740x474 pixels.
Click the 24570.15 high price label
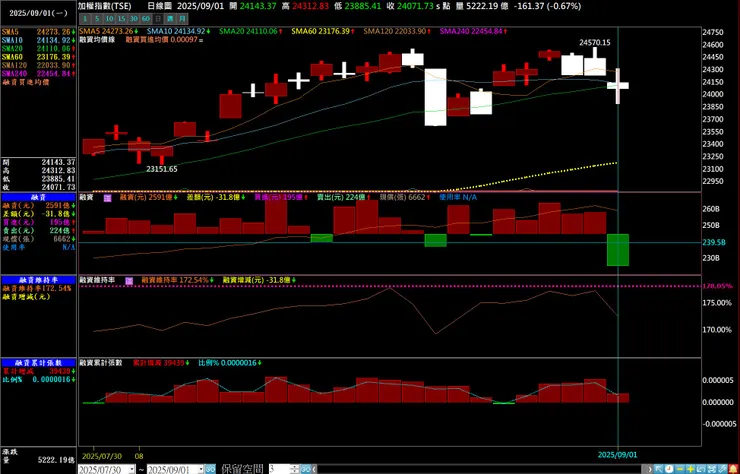[594, 42]
